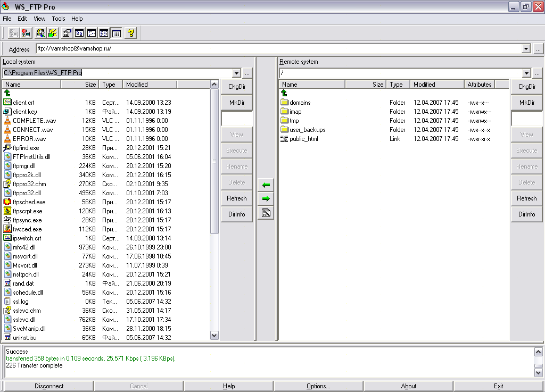Viewport: 545px width, 392px height.
Task: Select the details view toolbar icon
Action: point(116,33)
